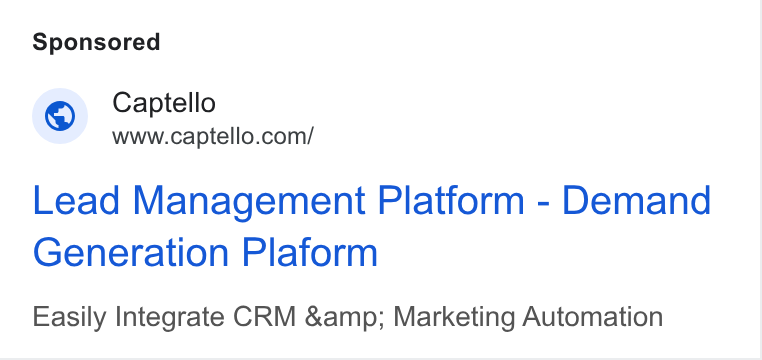This screenshot has height=360, width=762.
Task: Open the Lead Management Platform ad headline
Action: pos(372,226)
